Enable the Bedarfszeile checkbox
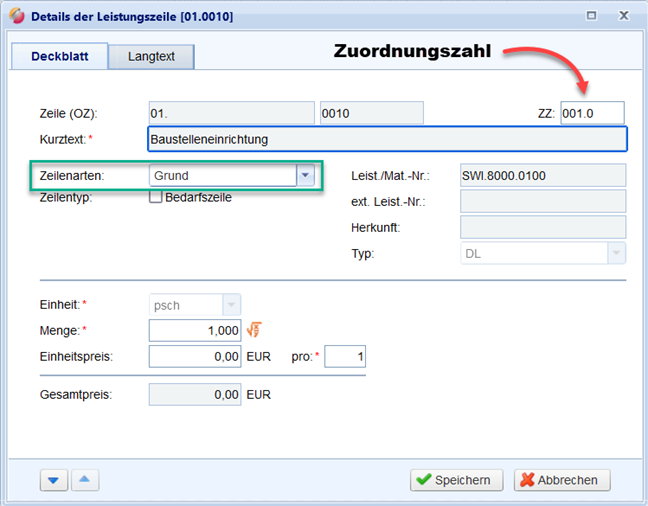 [x=156, y=197]
